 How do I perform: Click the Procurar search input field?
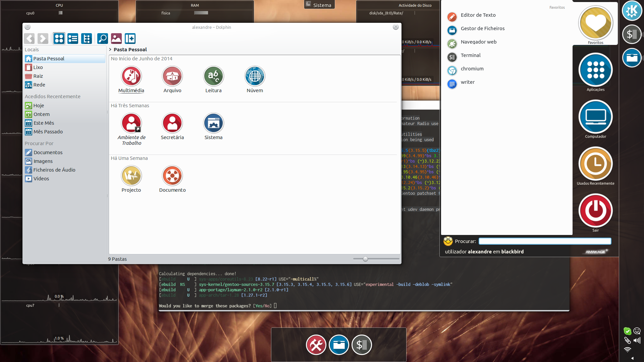pos(545,241)
